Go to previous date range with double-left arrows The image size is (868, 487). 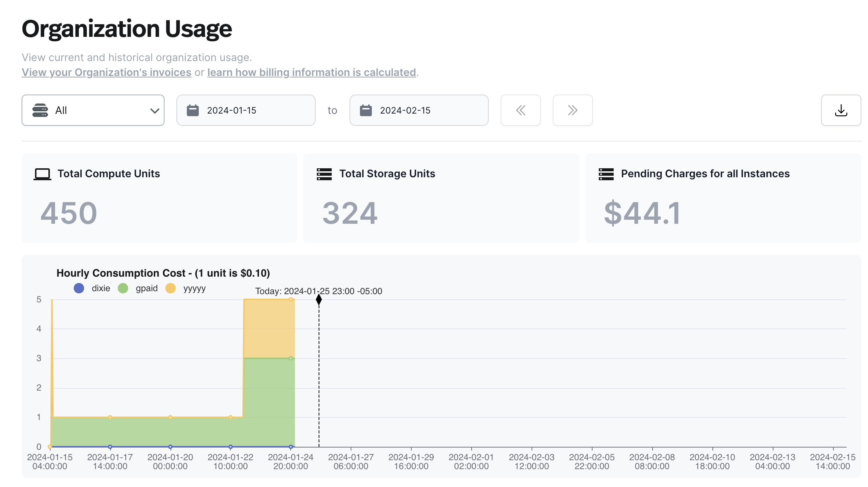click(x=520, y=110)
